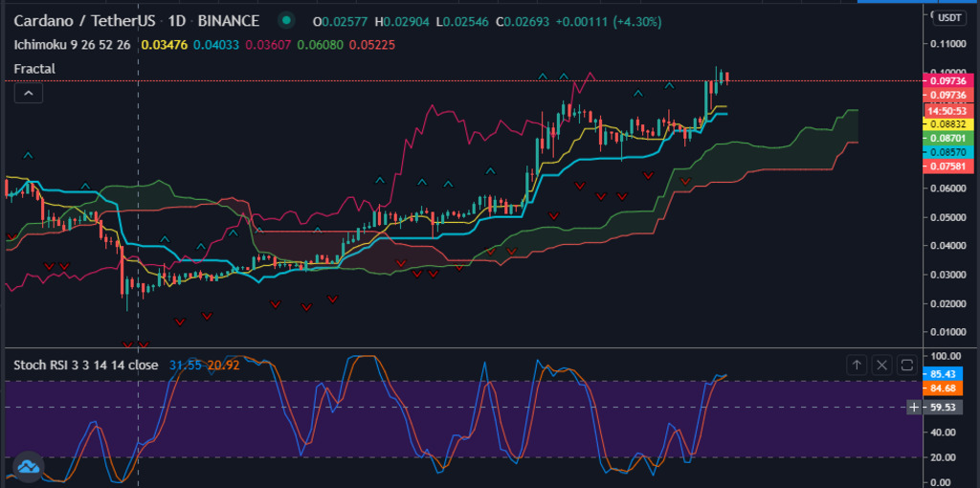Viewport: 980px width, 488px height.
Task: Open the Stoch RSI indicator legend
Action: click(86, 365)
